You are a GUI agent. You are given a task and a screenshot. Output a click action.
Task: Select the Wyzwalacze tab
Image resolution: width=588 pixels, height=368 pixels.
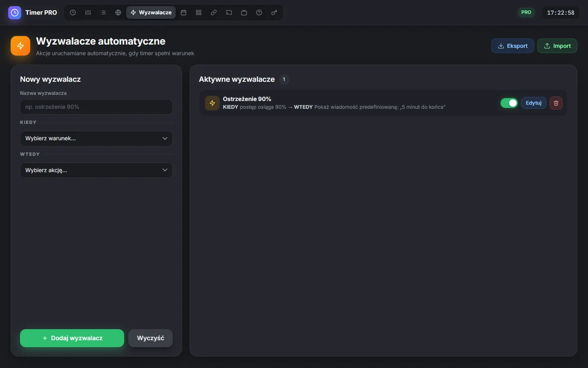coord(151,13)
